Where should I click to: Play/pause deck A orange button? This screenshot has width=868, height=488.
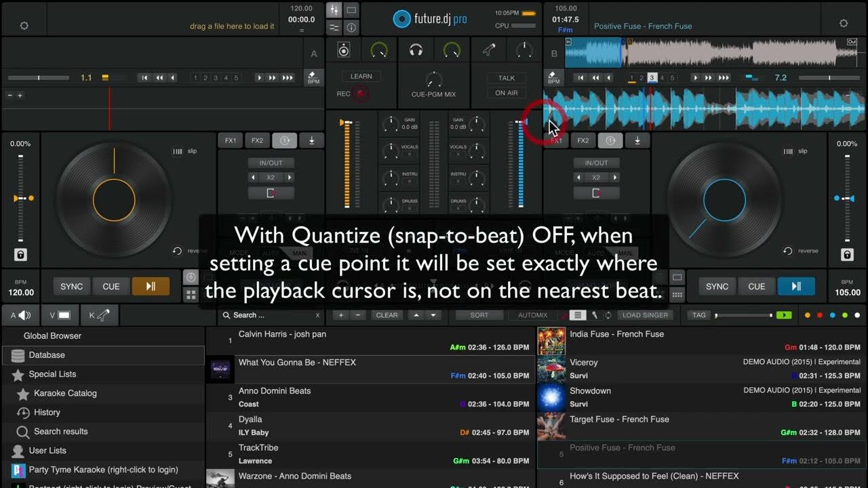151,286
